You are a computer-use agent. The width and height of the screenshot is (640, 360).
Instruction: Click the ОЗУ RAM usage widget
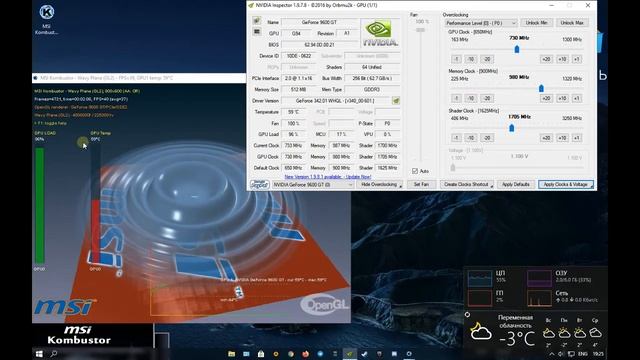[539, 278]
